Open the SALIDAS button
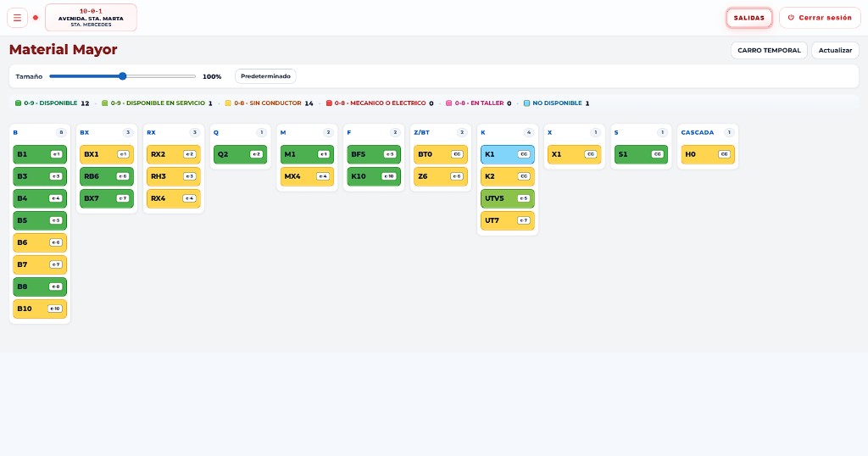868x456 pixels. [x=749, y=18]
